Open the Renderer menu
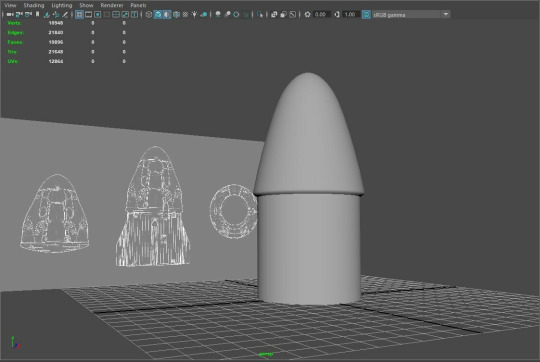Viewport: 540px width, 362px height. click(x=112, y=5)
